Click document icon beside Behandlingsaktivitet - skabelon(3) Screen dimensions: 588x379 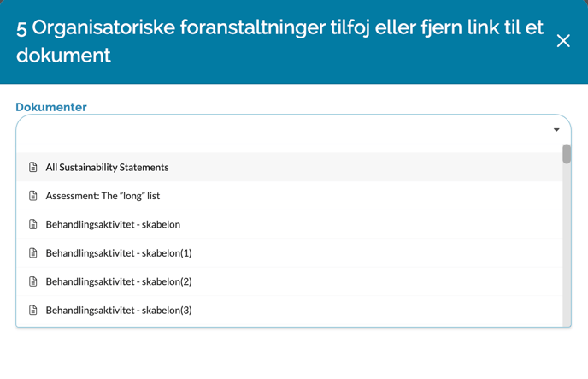(x=33, y=310)
